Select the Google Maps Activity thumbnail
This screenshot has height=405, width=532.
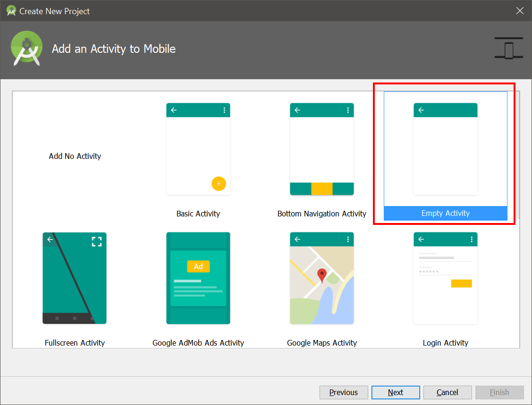tap(321, 278)
